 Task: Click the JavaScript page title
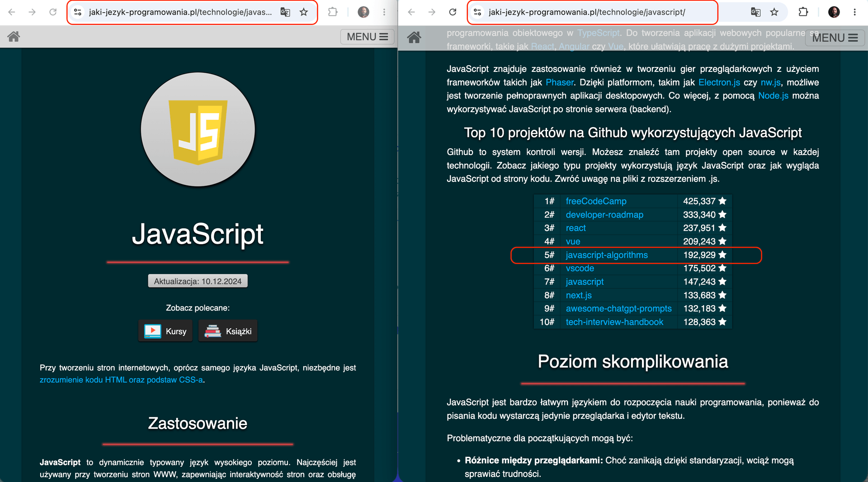[198, 234]
